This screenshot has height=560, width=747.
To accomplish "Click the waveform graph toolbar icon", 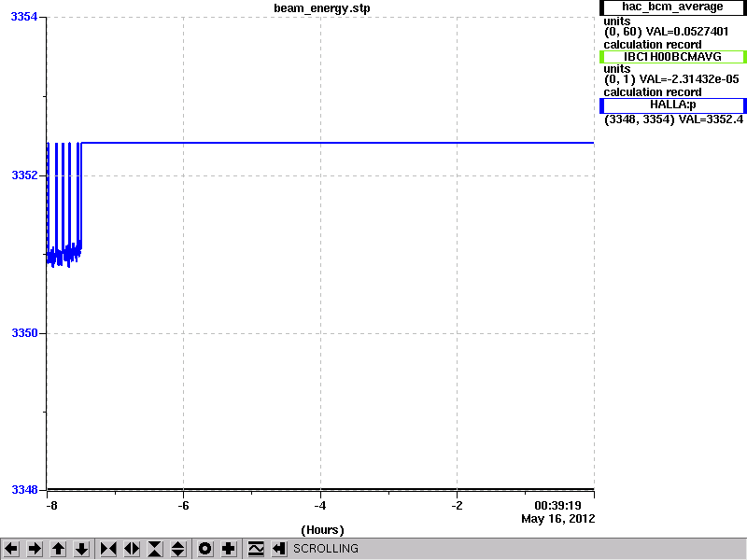I will point(256,549).
